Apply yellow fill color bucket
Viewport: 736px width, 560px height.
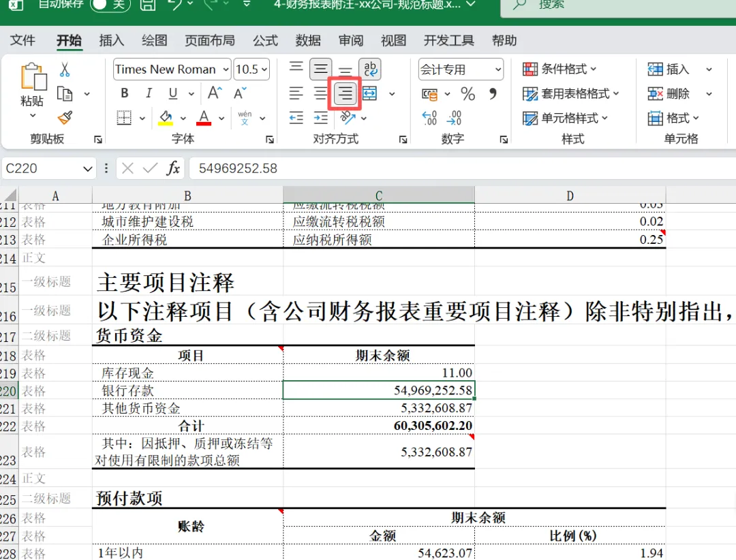tap(165, 117)
